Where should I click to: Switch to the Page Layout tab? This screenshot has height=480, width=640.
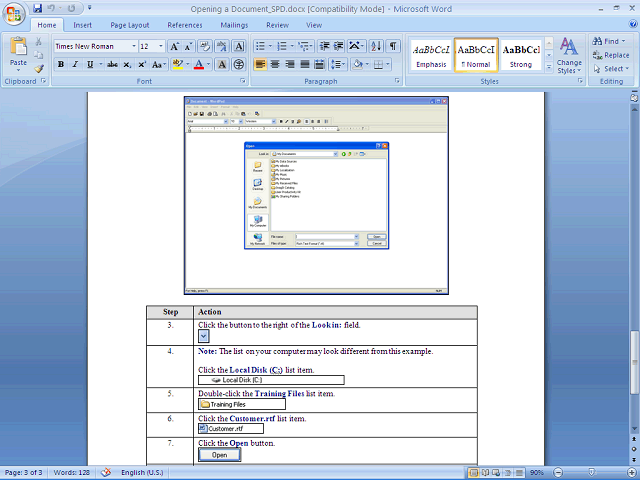point(130,25)
